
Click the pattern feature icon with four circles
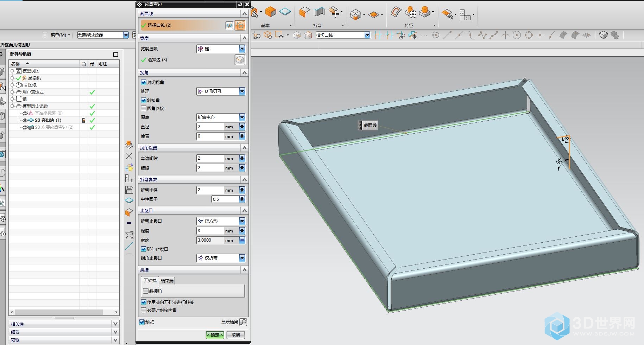point(410,12)
